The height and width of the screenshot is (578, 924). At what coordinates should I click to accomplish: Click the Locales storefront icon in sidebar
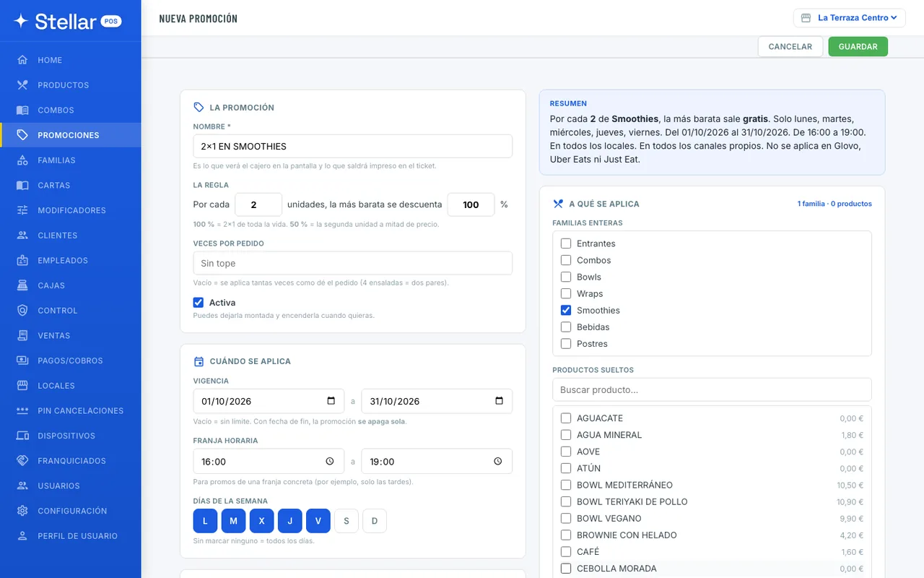[22, 386]
